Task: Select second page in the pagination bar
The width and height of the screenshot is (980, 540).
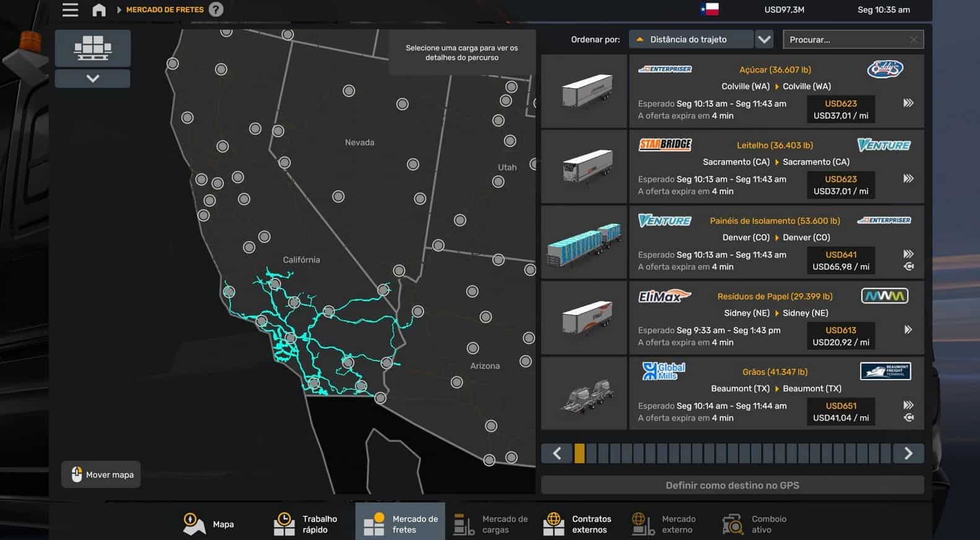Action: (591, 453)
